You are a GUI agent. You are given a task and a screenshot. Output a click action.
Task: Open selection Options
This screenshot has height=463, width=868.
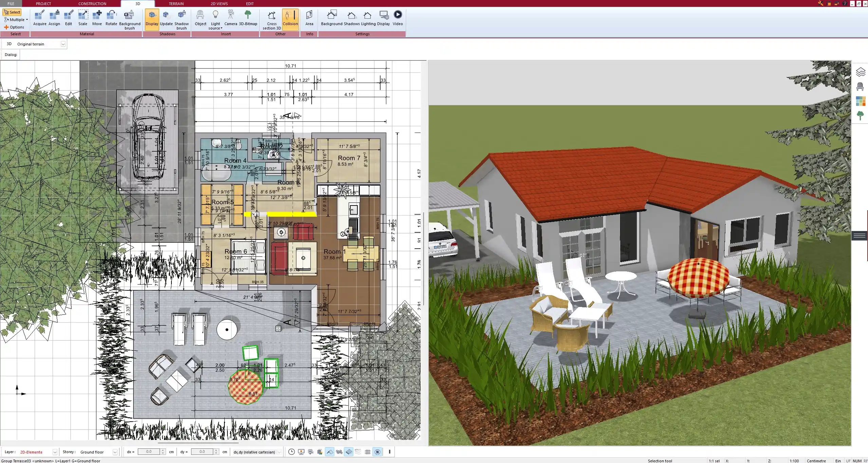tap(14, 27)
